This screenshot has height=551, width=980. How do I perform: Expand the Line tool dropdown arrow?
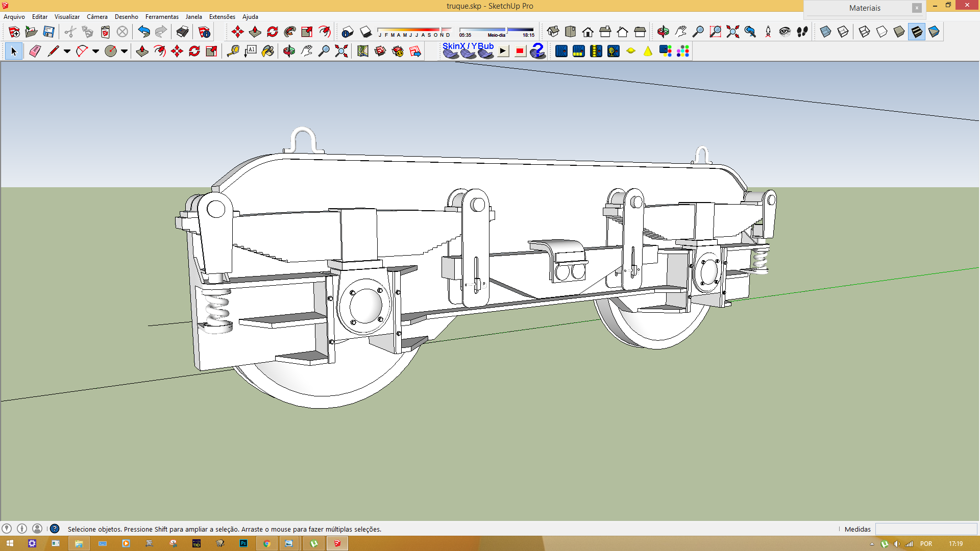(67, 51)
